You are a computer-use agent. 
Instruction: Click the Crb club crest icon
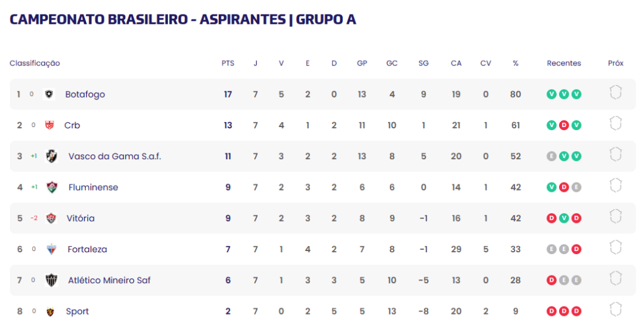tap(49, 125)
